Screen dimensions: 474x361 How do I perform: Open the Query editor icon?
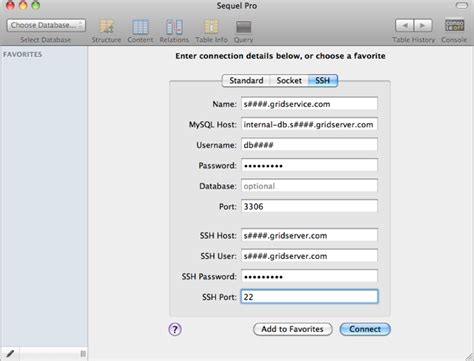tap(243, 27)
